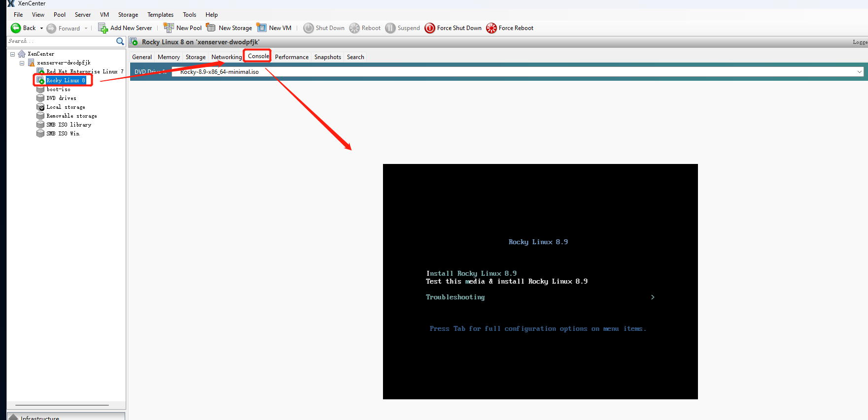Viewport: 868px width, 420px height.
Task: Open the Templates menu
Action: [x=160, y=15]
